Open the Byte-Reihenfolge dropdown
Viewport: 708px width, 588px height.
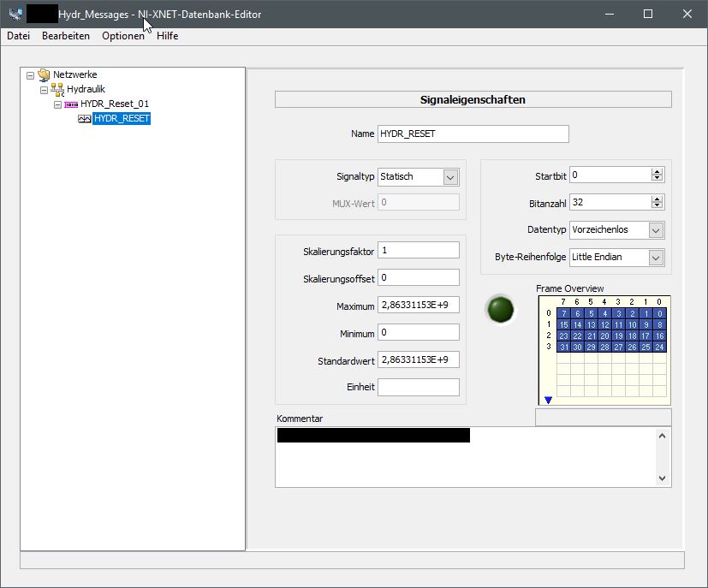(656, 257)
